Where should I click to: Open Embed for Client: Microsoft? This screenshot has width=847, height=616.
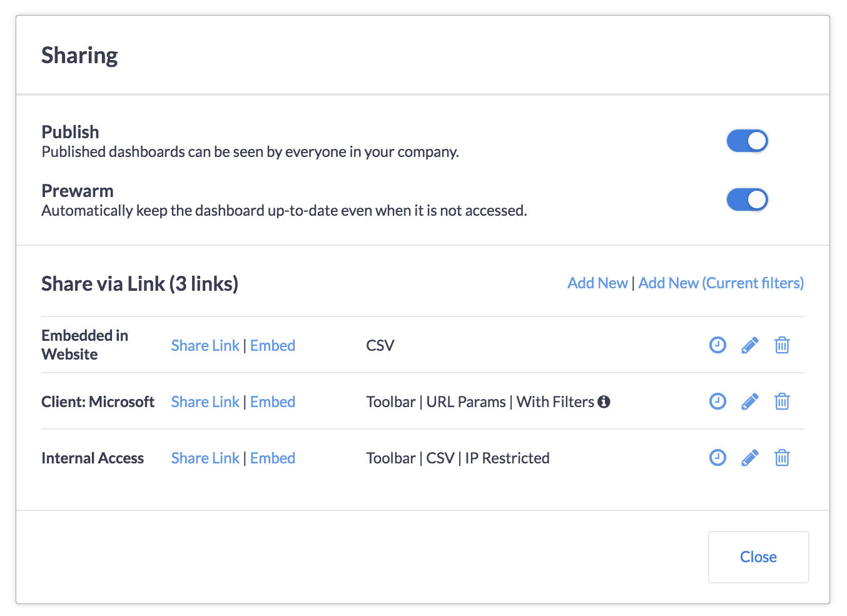[273, 401]
